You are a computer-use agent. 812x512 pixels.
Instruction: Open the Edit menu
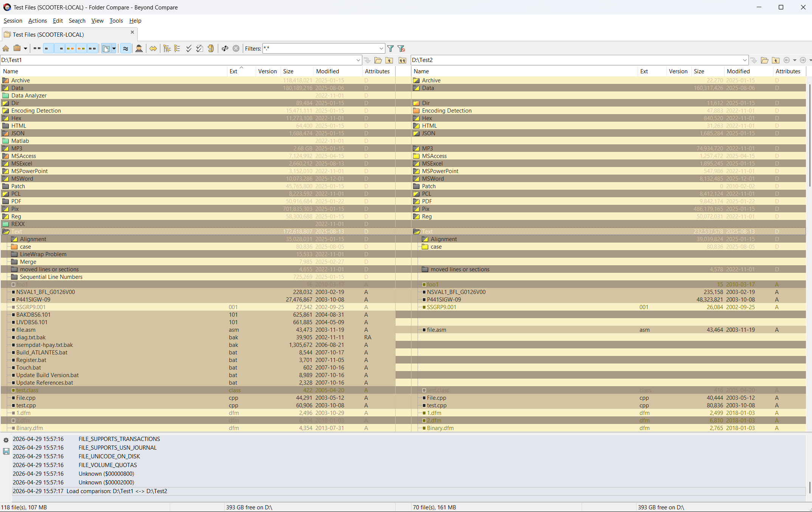(58, 21)
